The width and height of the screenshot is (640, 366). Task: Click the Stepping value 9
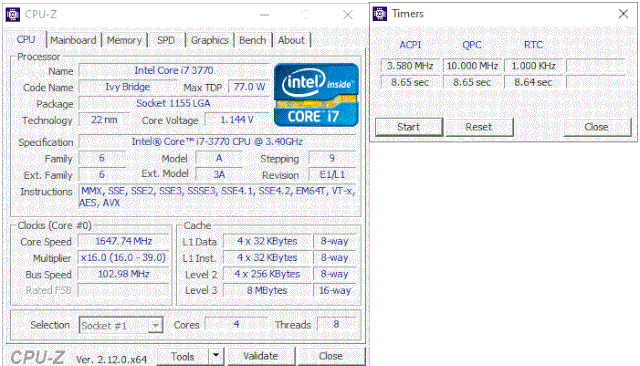pyautogui.click(x=332, y=158)
